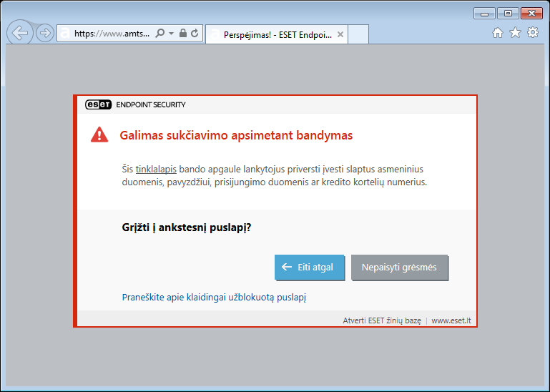Click 'Praneškite apie klaidingai užblokuotą puslapį' link
Screen dimensions: 550x392
[x=214, y=298]
